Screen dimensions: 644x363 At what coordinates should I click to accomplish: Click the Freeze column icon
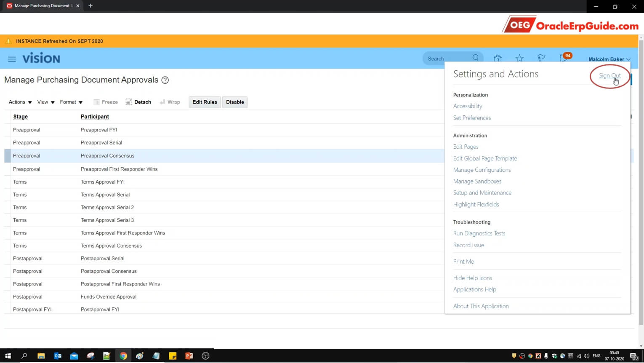(x=96, y=102)
